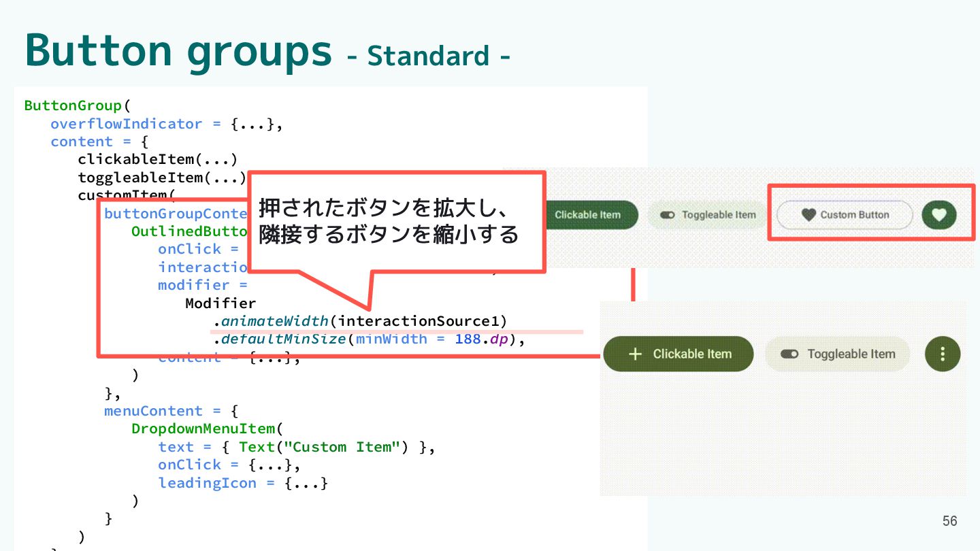Toggle the Toggleable Item beside the overflow dots

click(837, 354)
